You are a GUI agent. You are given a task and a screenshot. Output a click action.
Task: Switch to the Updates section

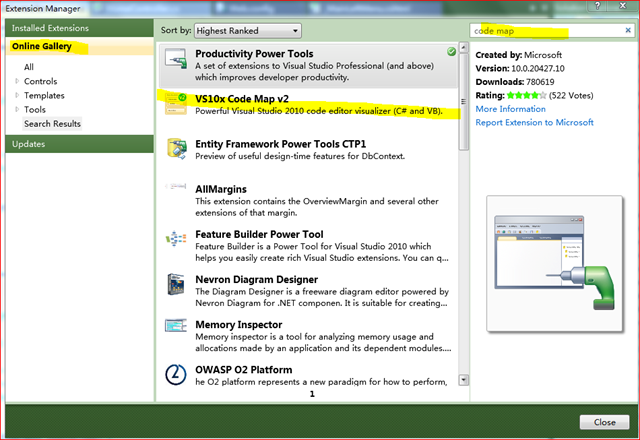pos(28,145)
